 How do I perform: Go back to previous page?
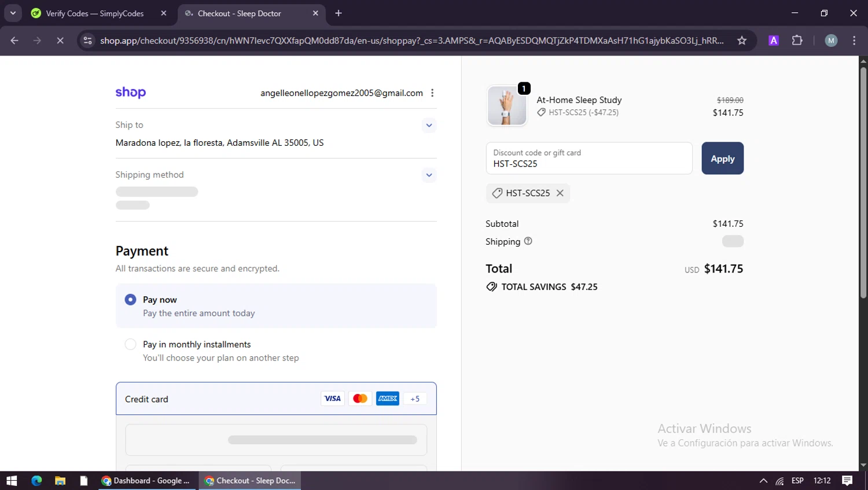point(14,40)
